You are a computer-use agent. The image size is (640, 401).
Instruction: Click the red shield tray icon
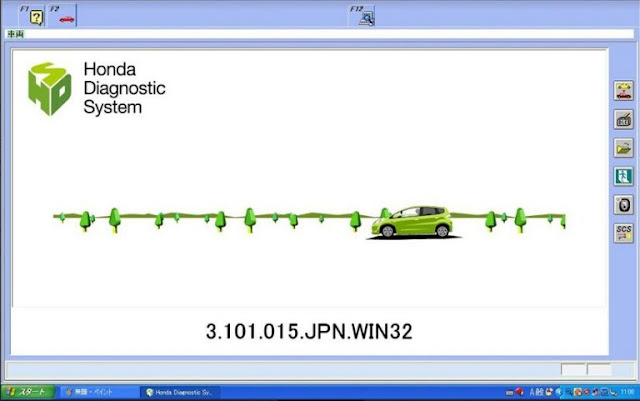coord(586,392)
